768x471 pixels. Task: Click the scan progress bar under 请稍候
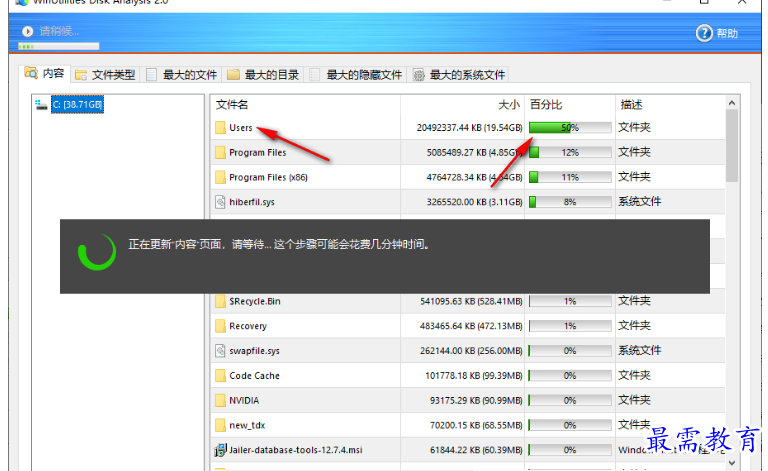(59, 47)
